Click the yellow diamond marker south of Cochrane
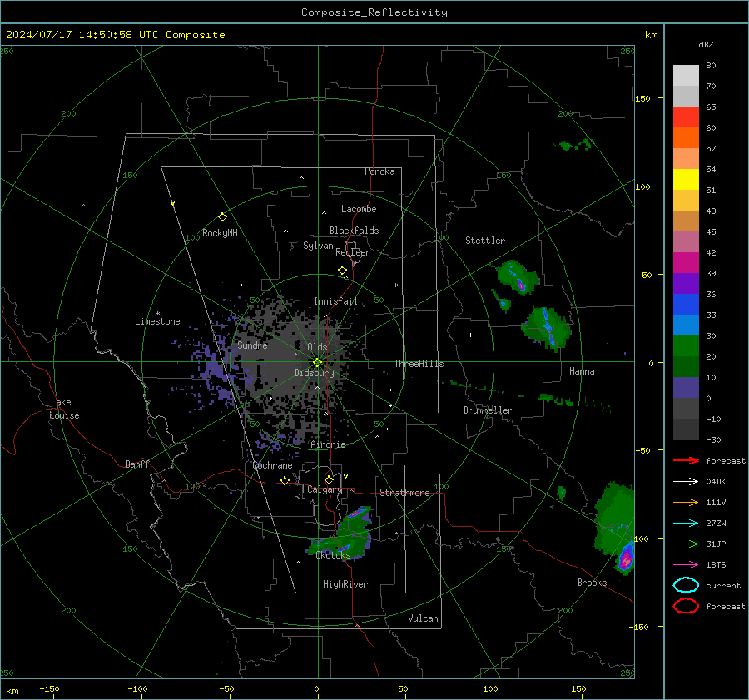 [285, 481]
